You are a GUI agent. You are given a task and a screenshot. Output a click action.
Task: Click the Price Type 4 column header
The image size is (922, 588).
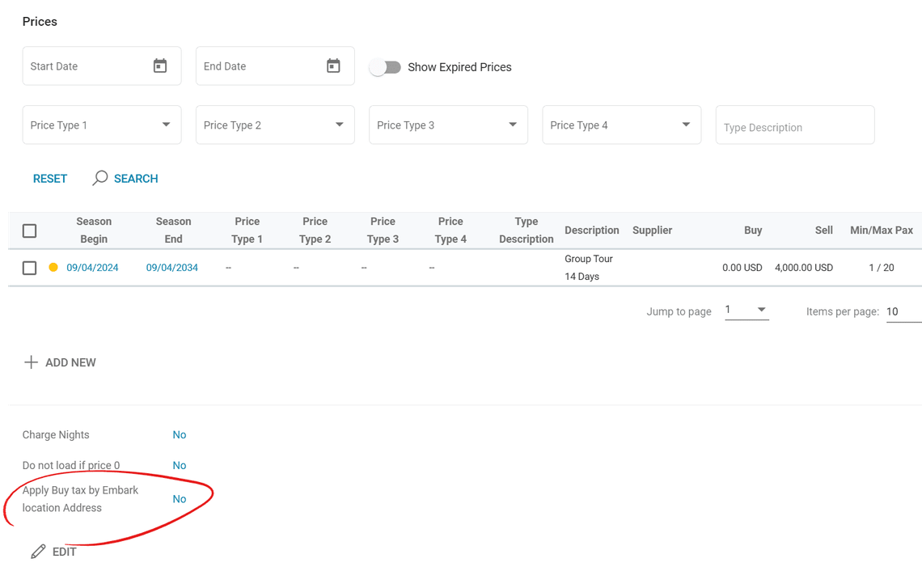pyautogui.click(x=450, y=231)
